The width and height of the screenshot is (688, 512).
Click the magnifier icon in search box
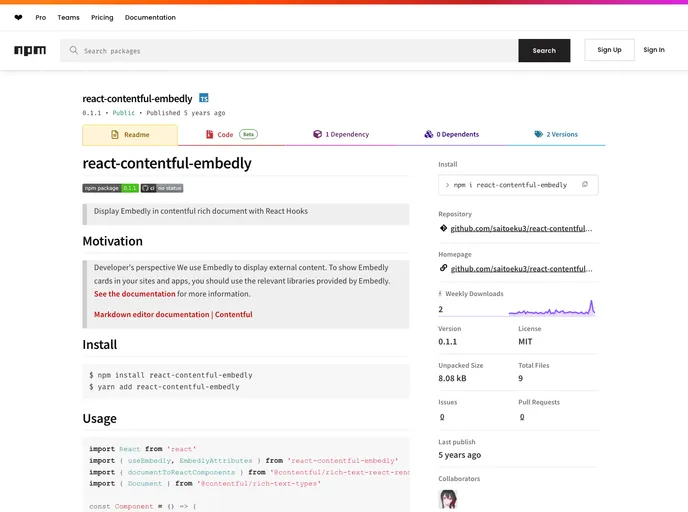coord(74,50)
